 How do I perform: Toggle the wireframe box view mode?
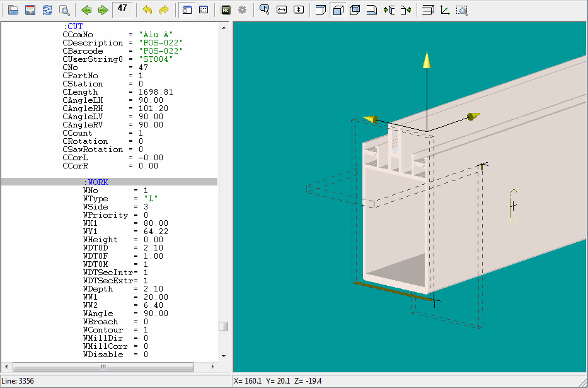(355, 10)
